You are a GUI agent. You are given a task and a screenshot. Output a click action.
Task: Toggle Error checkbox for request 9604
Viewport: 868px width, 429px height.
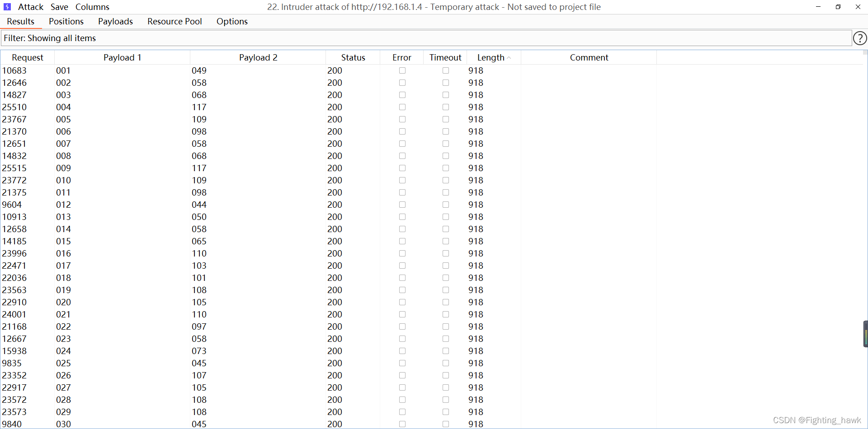click(402, 205)
